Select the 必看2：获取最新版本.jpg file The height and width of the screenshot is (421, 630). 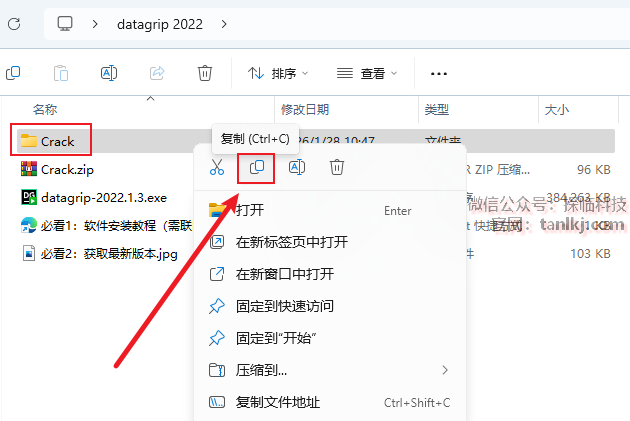tap(109, 253)
